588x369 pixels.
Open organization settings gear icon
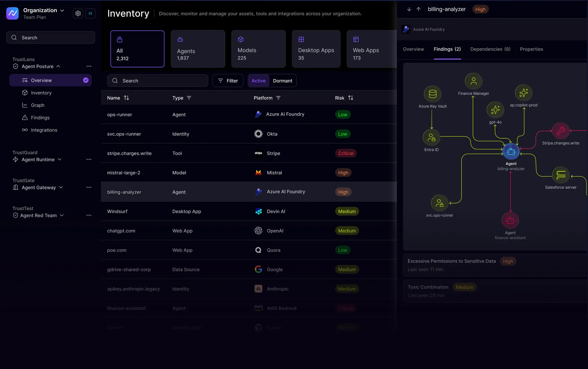(x=78, y=13)
